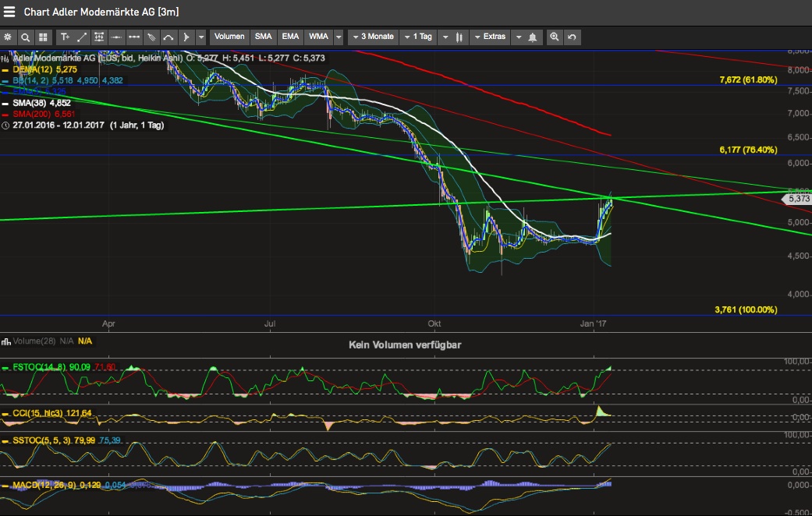Open the 1 Tag interval dropdown
The width and height of the screenshot is (812, 516).
[x=418, y=37]
